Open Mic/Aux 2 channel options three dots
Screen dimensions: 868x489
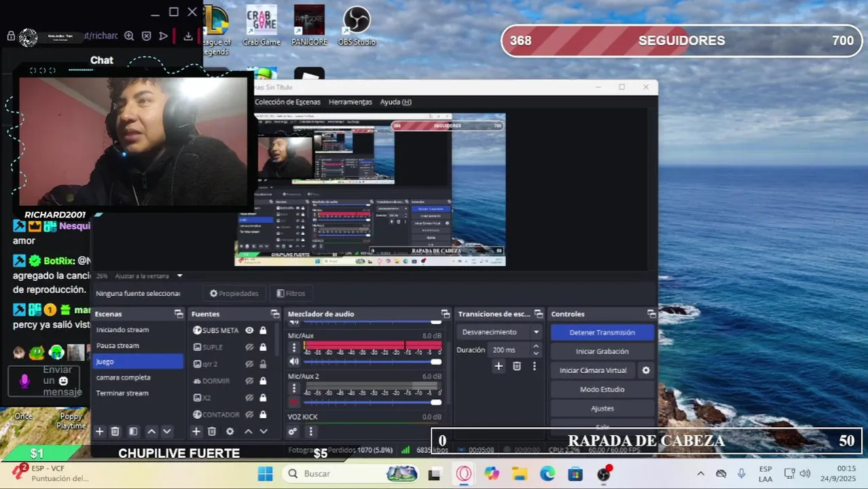(294, 388)
